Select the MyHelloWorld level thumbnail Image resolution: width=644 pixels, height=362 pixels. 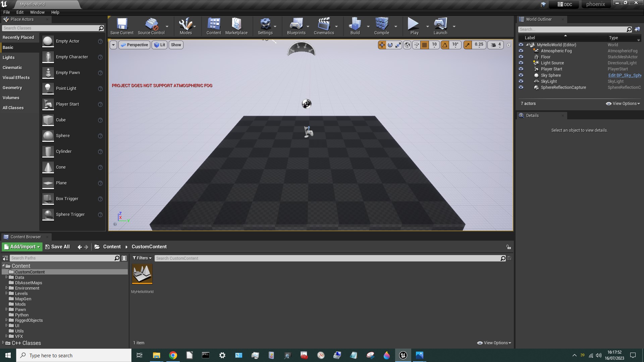click(x=142, y=274)
